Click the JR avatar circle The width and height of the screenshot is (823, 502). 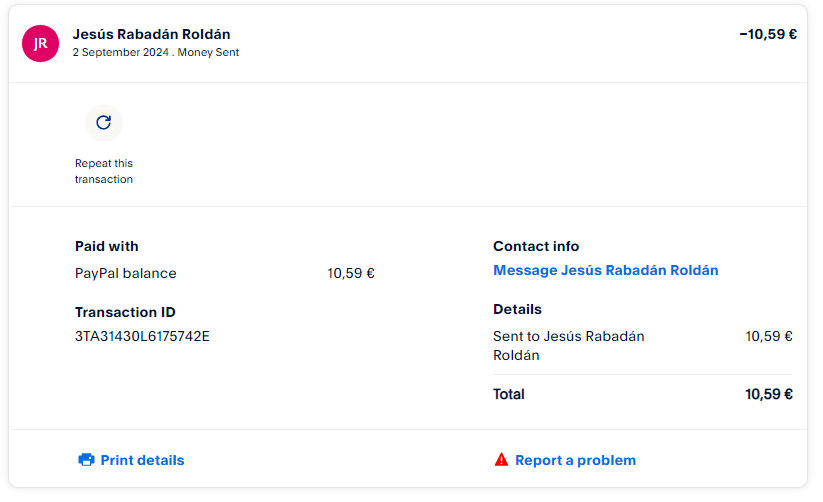click(40, 43)
